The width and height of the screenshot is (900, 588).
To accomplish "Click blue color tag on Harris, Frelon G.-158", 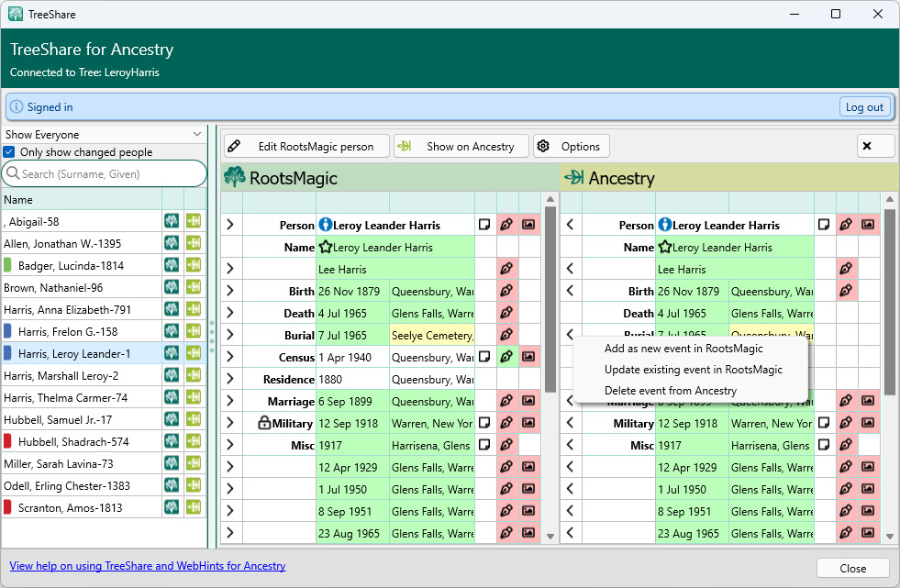I will (x=7, y=331).
